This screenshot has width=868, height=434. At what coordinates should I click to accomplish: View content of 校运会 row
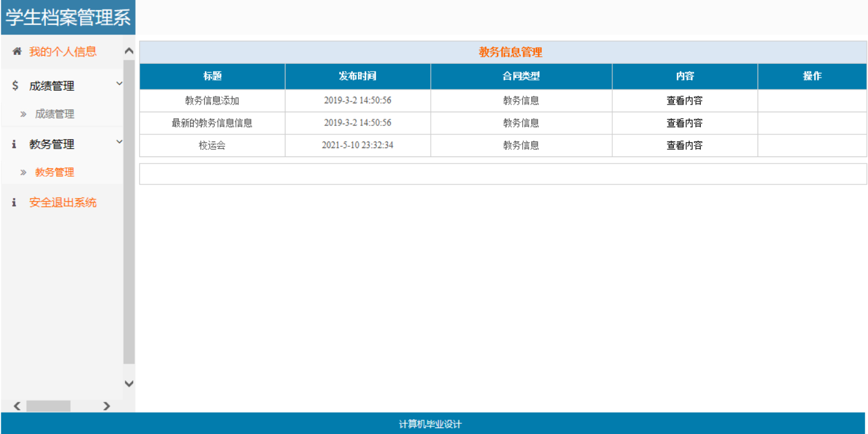(x=685, y=145)
